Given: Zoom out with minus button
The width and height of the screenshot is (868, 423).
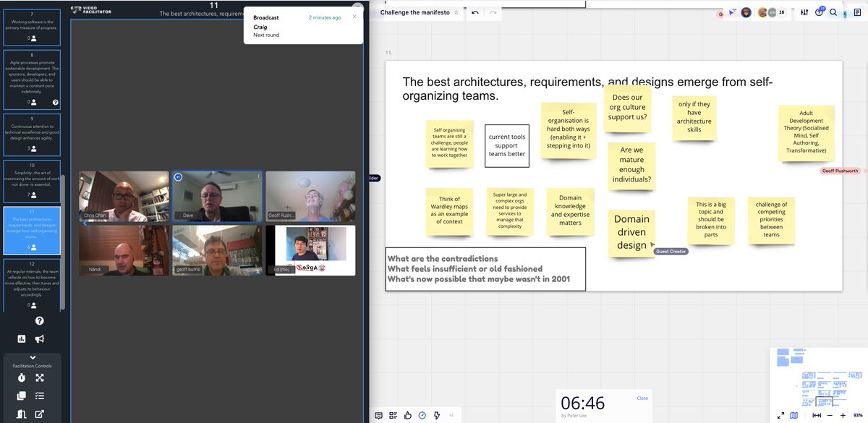Looking at the screenshot, I should click(x=830, y=415).
